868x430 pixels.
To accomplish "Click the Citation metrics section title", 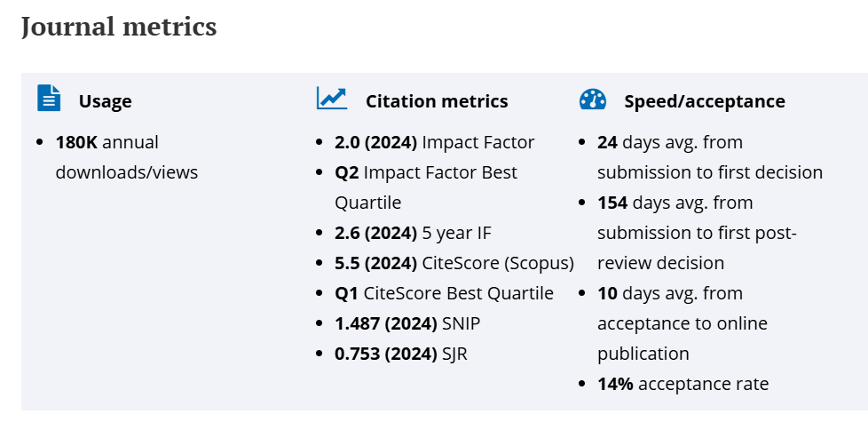I will coord(437,101).
